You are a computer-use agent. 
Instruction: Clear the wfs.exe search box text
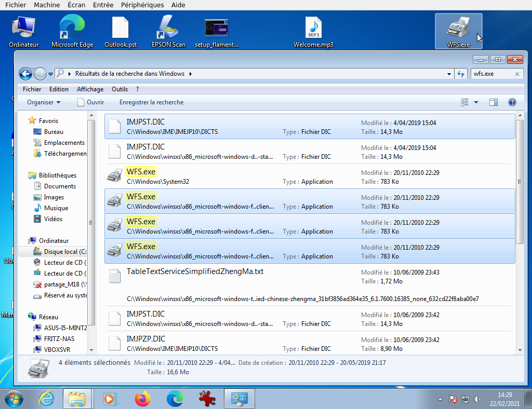tap(517, 74)
